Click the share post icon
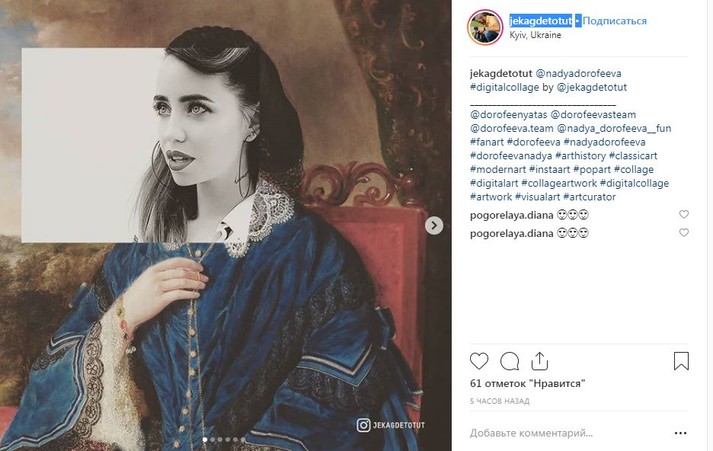The width and height of the screenshot is (713, 451). coord(540,360)
